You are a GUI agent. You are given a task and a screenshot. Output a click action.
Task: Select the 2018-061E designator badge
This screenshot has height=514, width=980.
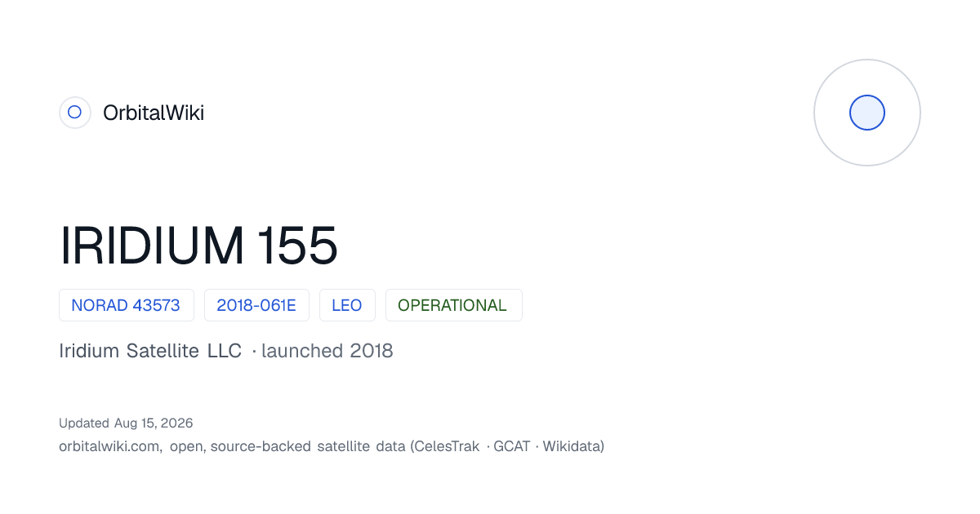pyautogui.click(x=256, y=305)
